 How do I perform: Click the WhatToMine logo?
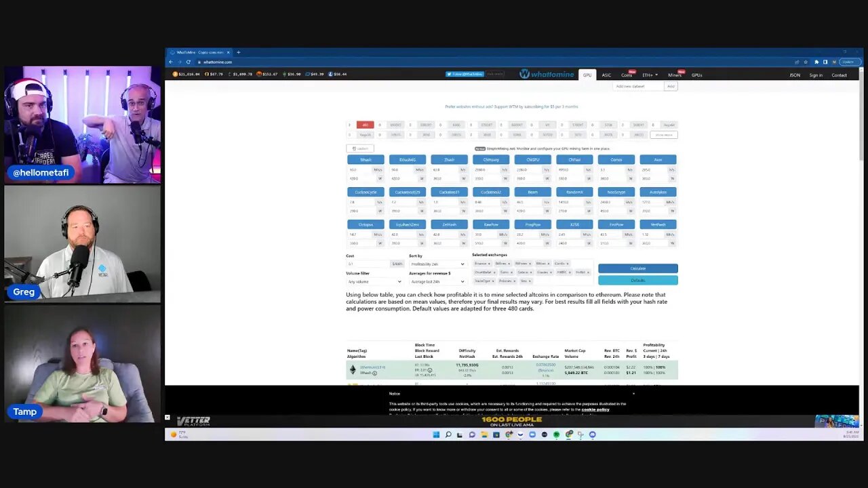tap(547, 75)
